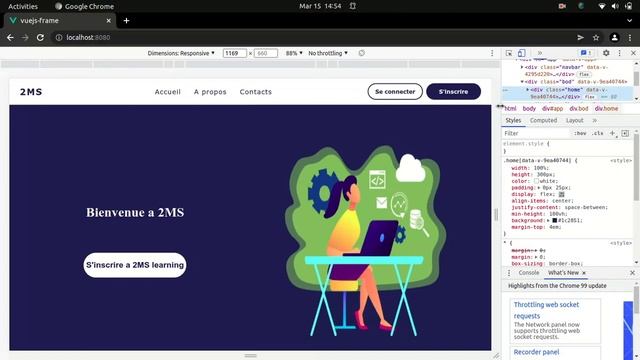Image resolution: width=640 pixels, height=360 pixels.
Task: Click the site info icon before localhost
Action: (59, 38)
